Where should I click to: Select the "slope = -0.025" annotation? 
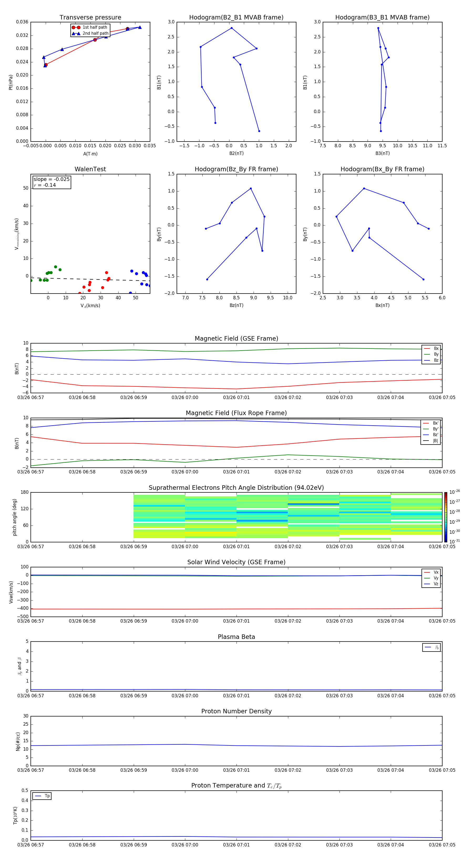52,179
